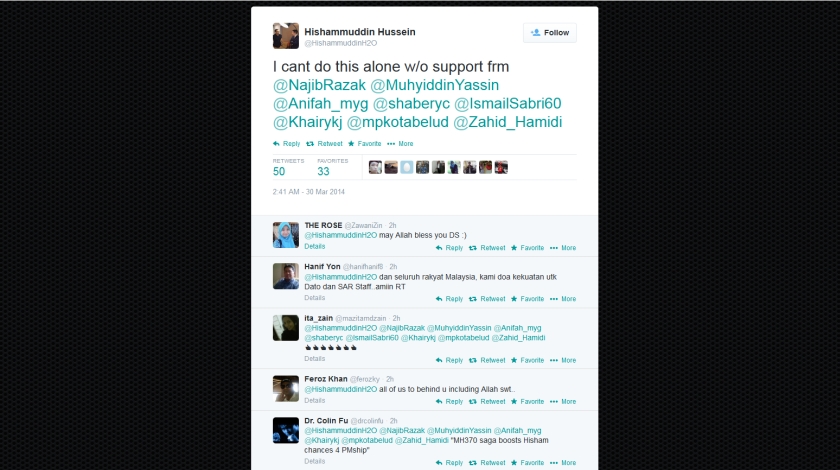
Task: Retweet Hanif Yon's reply
Action: [487, 299]
